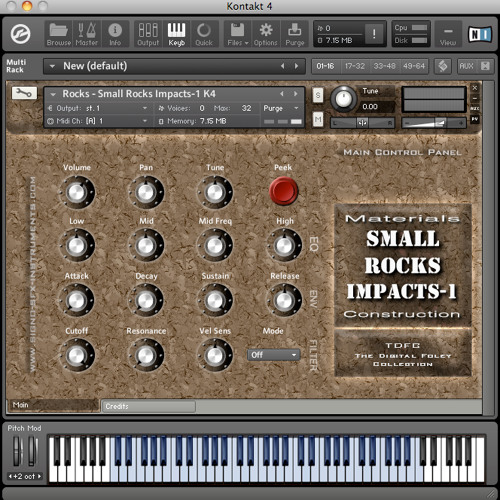
Task: Go to next multi preset arrow
Action: (x=296, y=66)
